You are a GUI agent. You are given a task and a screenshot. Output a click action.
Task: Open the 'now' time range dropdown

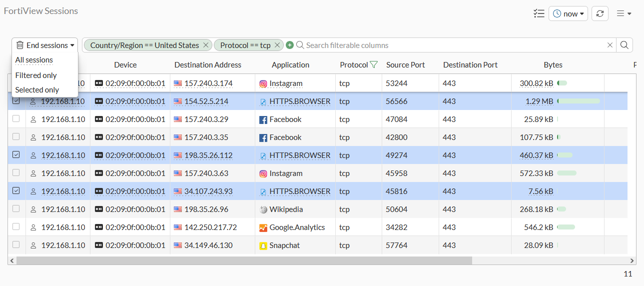(x=568, y=13)
